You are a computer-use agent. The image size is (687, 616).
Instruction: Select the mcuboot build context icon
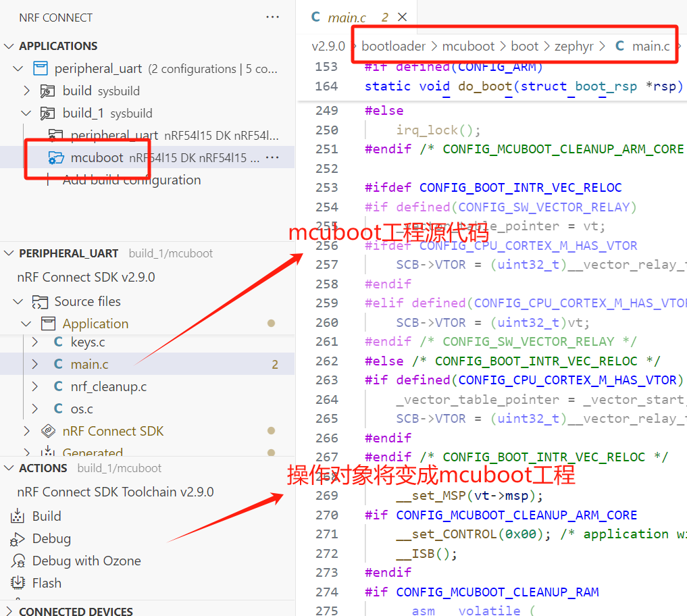[55, 158]
